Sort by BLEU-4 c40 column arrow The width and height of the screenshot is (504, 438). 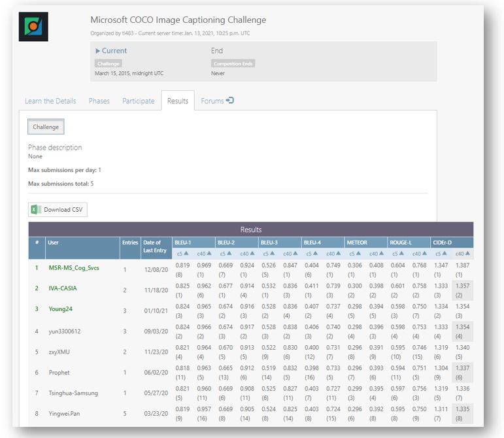tap(339, 254)
